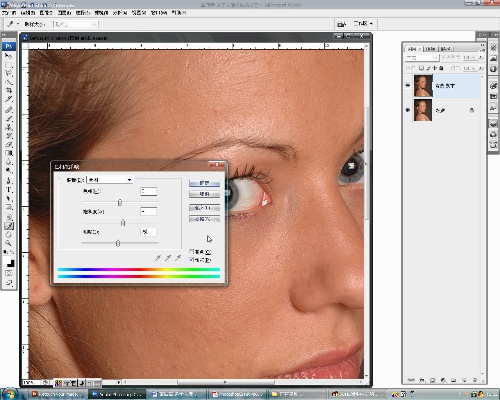Screen dimensions: 500x400
Task: Toggle lock position in Layers panel
Action: pos(435,68)
